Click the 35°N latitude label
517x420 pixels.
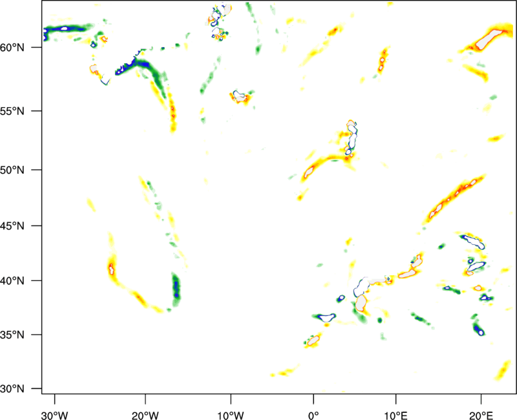click(12, 335)
